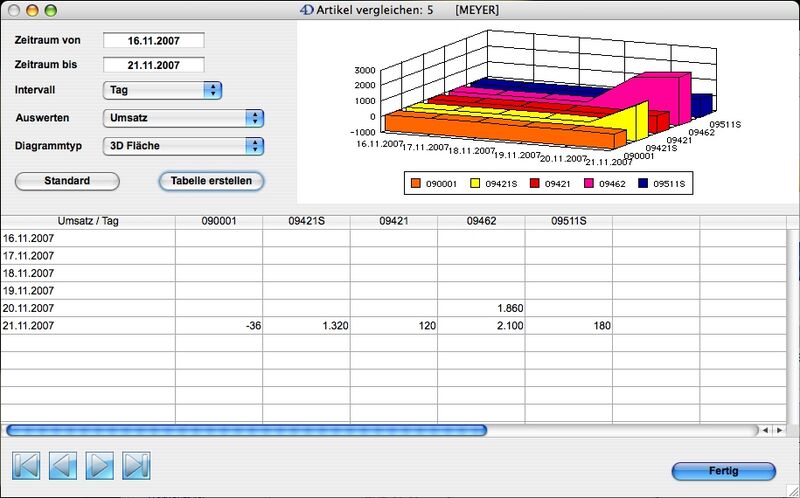Image resolution: width=800 pixels, height=498 pixels.
Task: Click the next record arrow icon
Action: click(99, 465)
